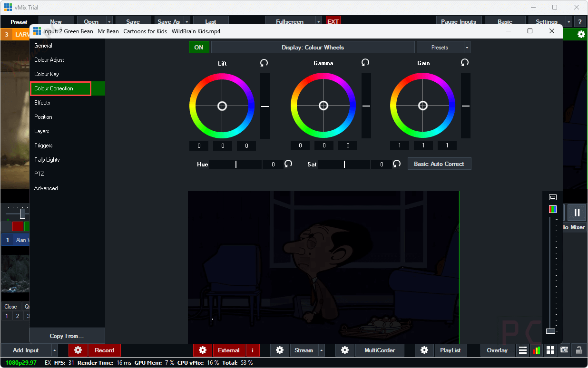This screenshot has width=588, height=368.
Task: Open External output settings gear
Action: tap(203, 350)
